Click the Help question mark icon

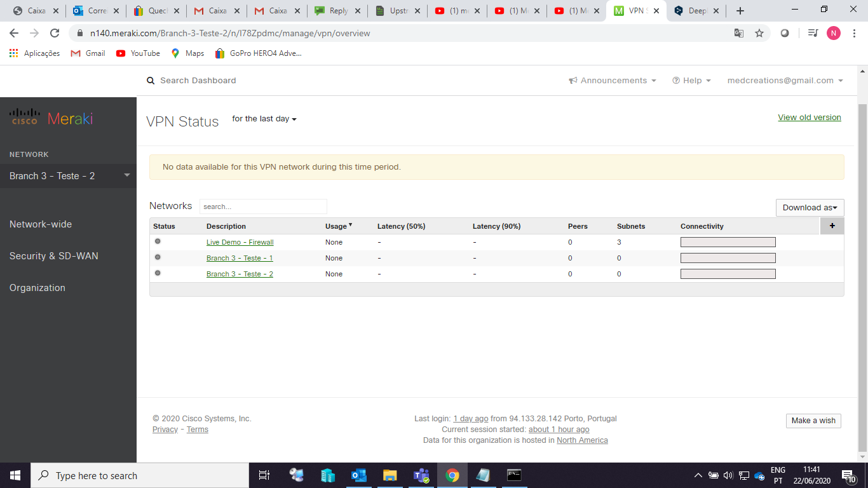pos(675,80)
